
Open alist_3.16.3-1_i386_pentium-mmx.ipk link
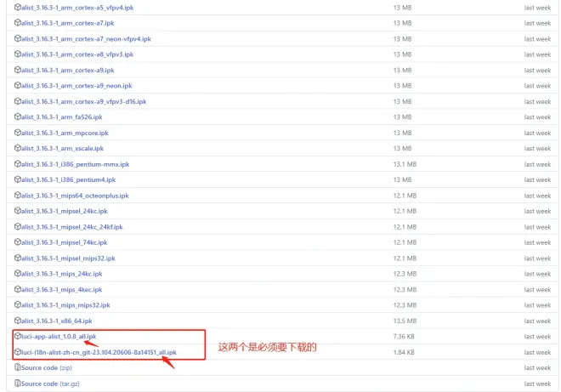tap(75, 164)
